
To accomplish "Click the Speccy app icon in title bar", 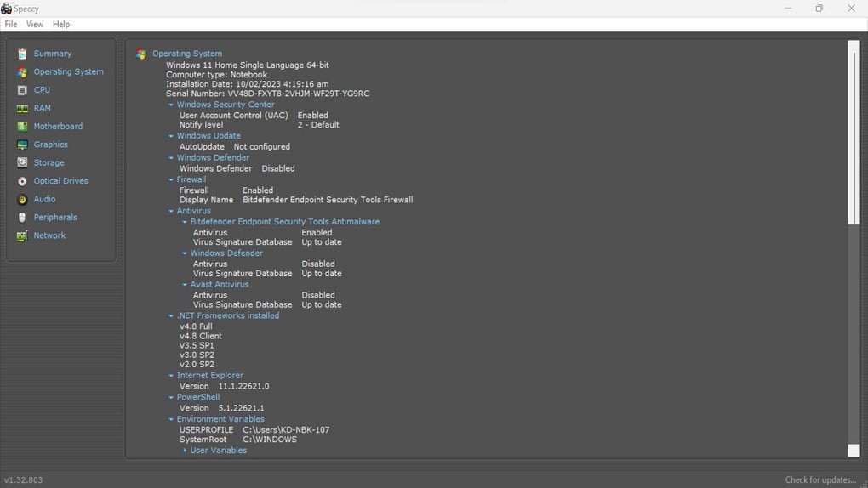I will pyautogui.click(x=6, y=9).
